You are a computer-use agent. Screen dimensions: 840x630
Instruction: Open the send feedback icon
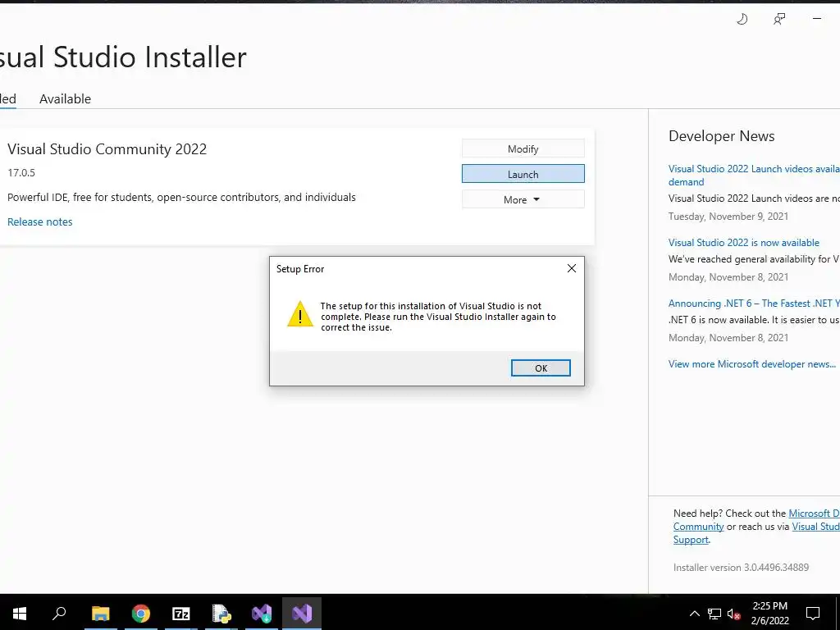(x=779, y=20)
